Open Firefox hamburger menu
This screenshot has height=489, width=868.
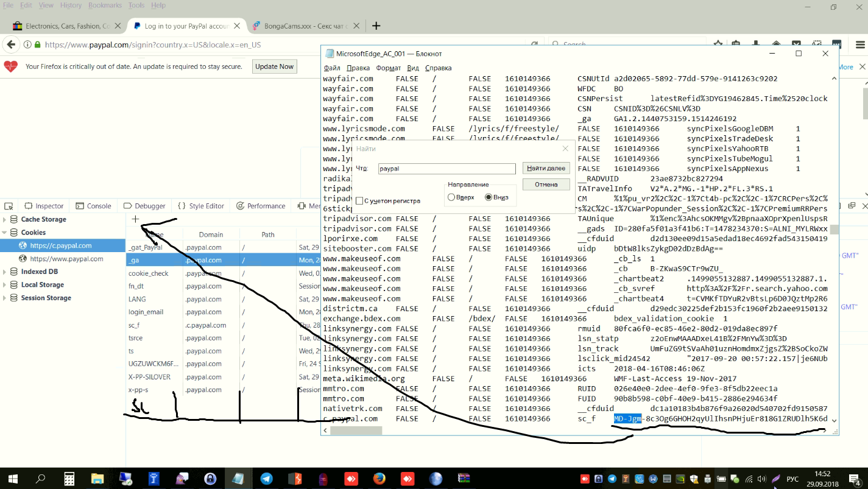coord(859,44)
